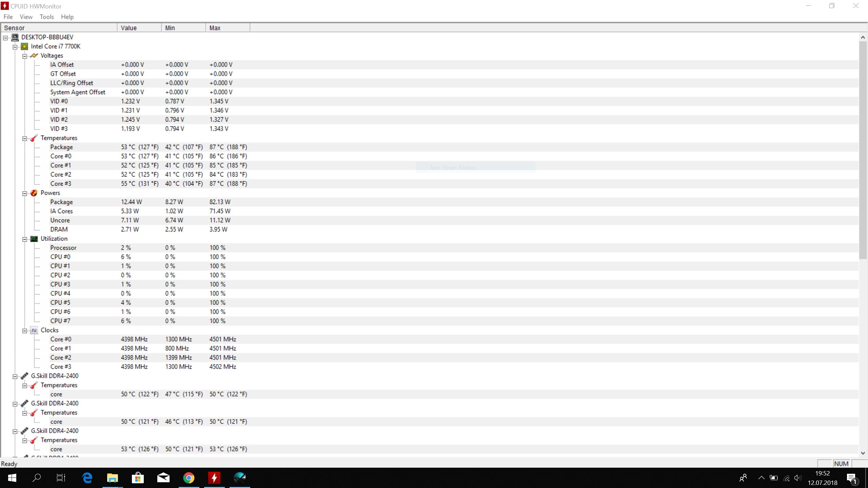Collapse the Utilization section

coord(25,239)
